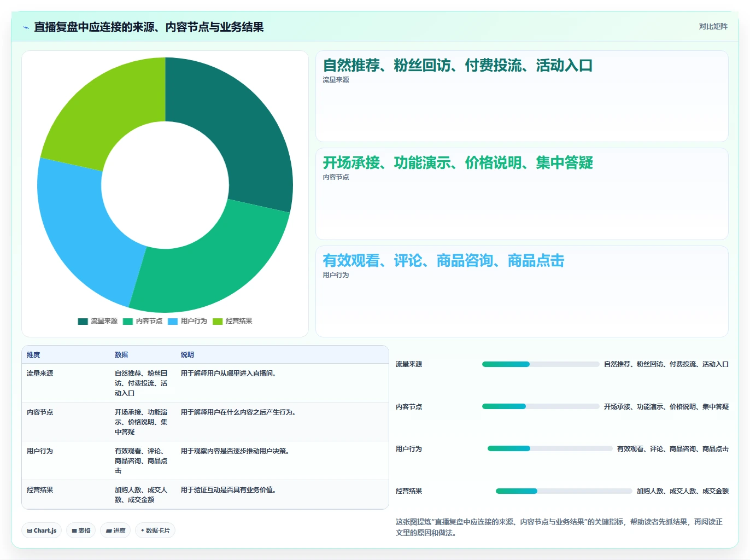Click the 用户行为 progress bar
Image resolution: width=750 pixels, height=560 pixels.
click(550, 448)
